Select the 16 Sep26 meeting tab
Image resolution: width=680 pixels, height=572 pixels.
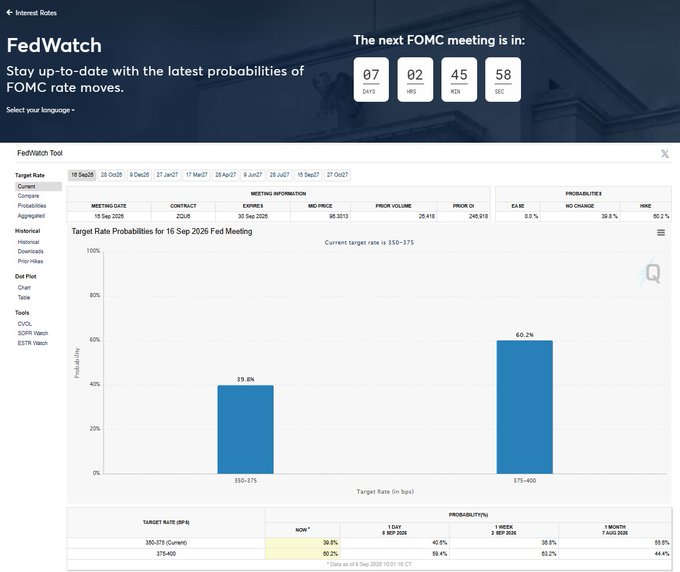point(82,175)
